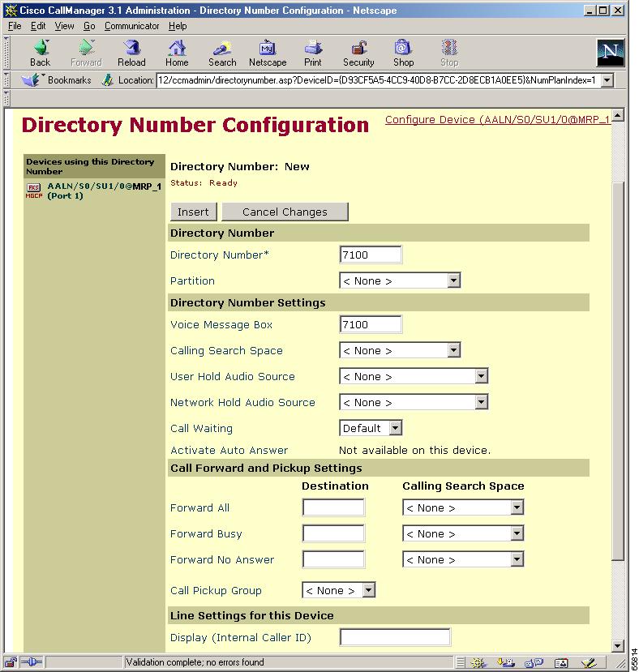Click the Search toolbar icon
The image size is (639, 672).
pos(222,53)
